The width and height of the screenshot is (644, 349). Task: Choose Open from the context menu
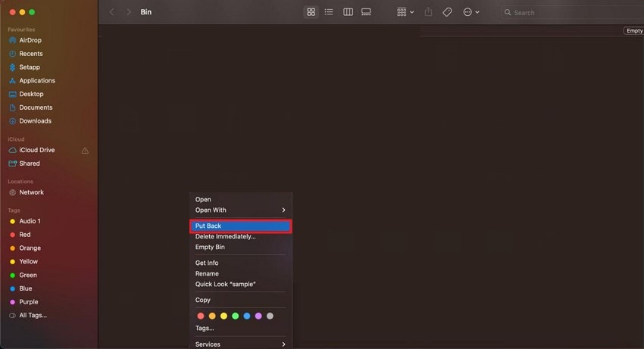[x=240, y=200]
